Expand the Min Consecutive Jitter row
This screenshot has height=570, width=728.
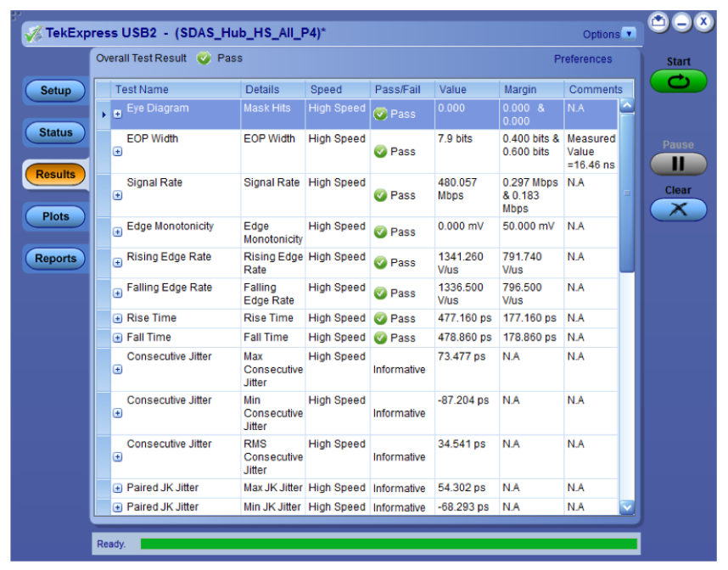[117, 413]
